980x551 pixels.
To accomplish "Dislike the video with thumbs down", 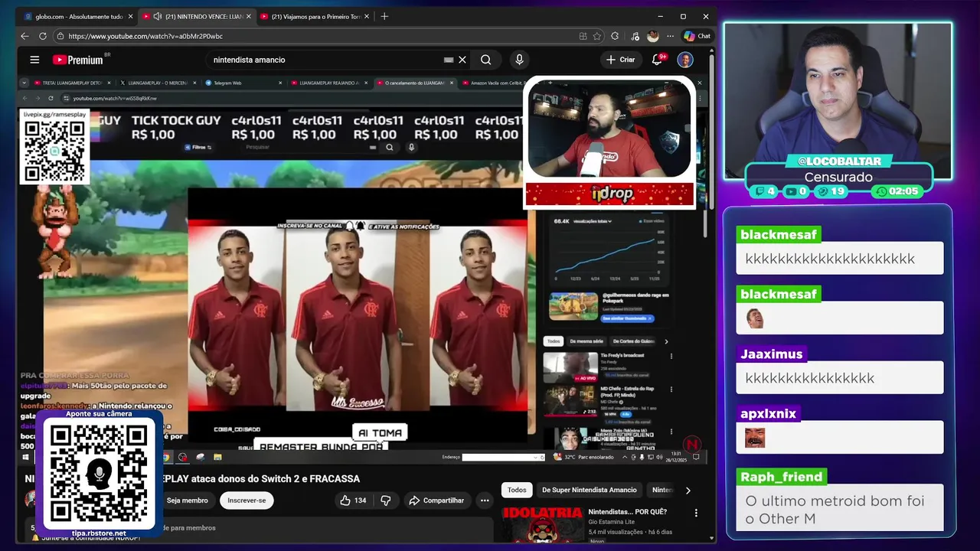I will click(x=385, y=500).
